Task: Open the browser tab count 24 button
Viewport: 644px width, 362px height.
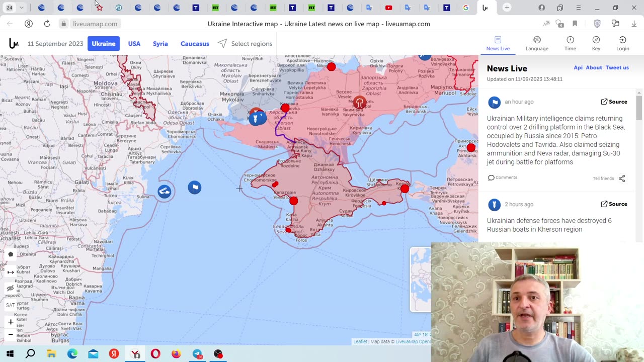Action: tap(10, 8)
